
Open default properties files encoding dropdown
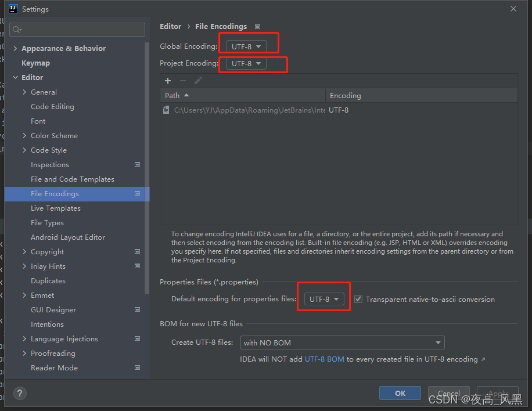[x=324, y=299]
